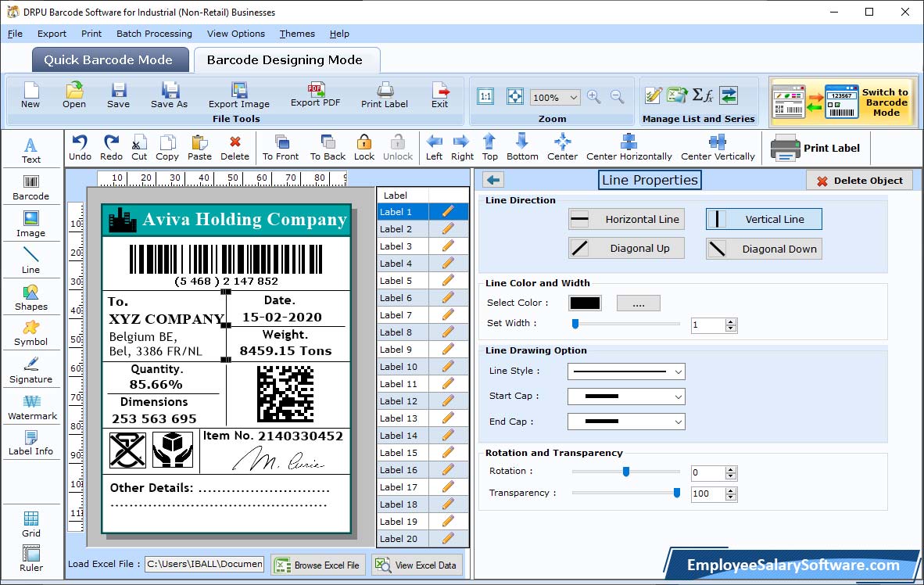Save the current label

pos(119,95)
